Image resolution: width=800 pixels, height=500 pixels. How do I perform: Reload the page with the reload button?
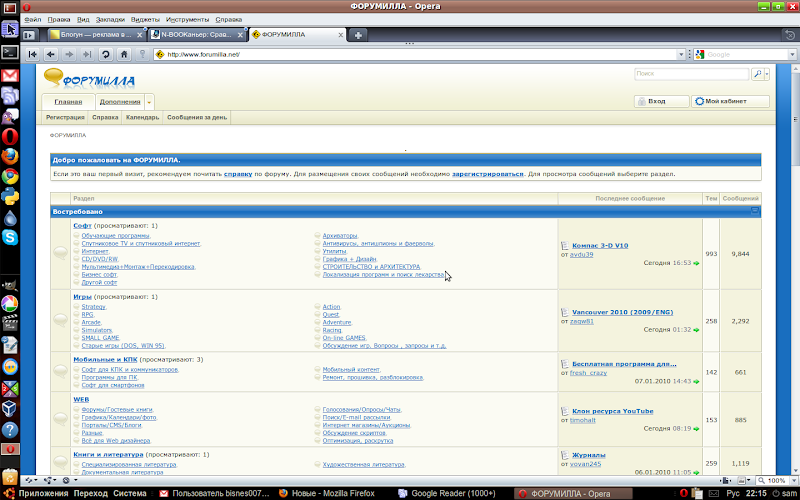click(x=106, y=54)
